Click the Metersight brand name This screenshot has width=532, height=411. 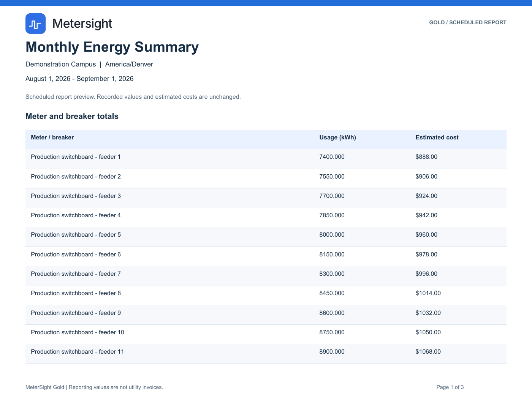(82, 24)
